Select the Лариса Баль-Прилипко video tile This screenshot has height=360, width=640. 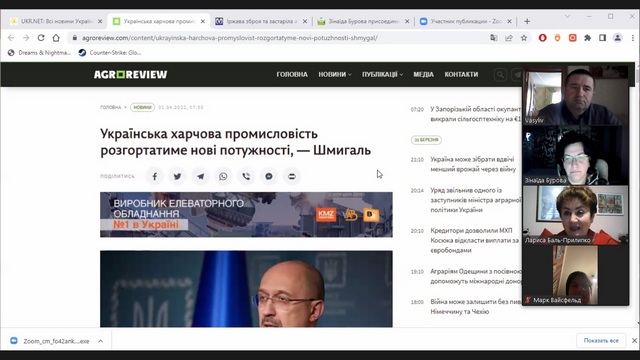pos(576,216)
